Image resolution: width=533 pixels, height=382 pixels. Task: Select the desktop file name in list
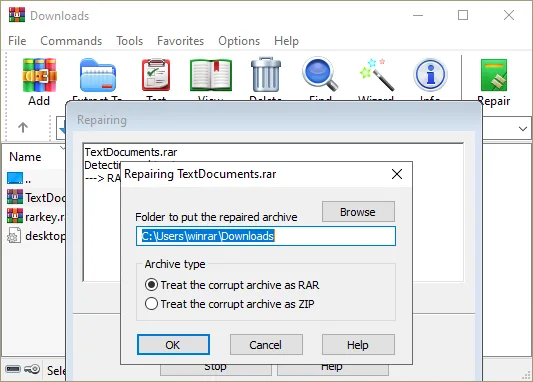tap(45, 236)
